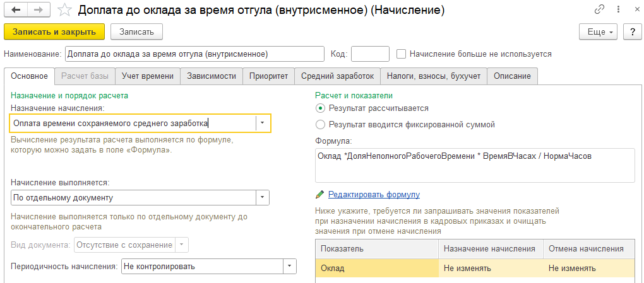
Task: Click the pencil icon beside Редактировать формулу
Action: [320, 195]
